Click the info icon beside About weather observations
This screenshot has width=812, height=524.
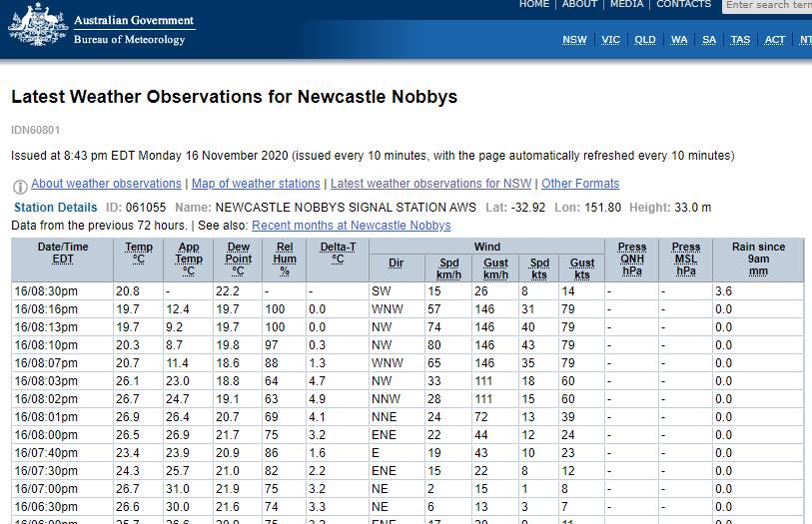pos(20,186)
